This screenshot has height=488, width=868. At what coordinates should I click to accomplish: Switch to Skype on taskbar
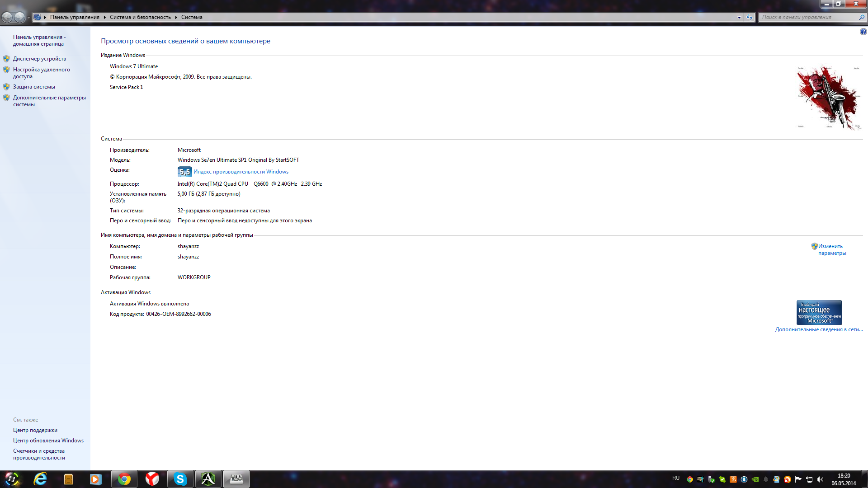point(180,479)
